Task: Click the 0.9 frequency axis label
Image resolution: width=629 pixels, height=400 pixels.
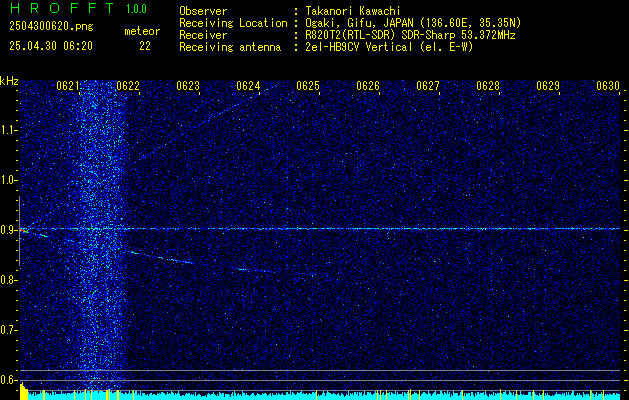Action: point(9,230)
